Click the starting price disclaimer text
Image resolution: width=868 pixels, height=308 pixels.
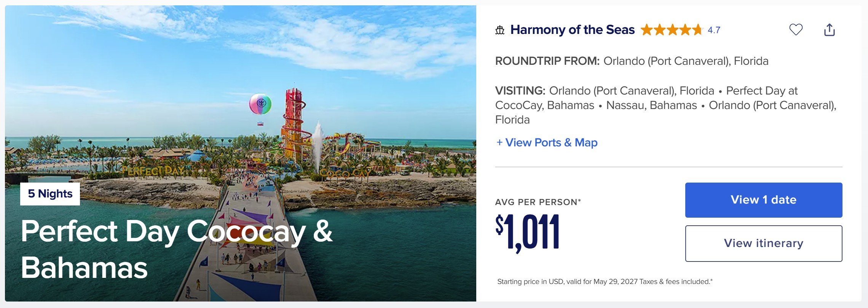click(x=605, y=282)
